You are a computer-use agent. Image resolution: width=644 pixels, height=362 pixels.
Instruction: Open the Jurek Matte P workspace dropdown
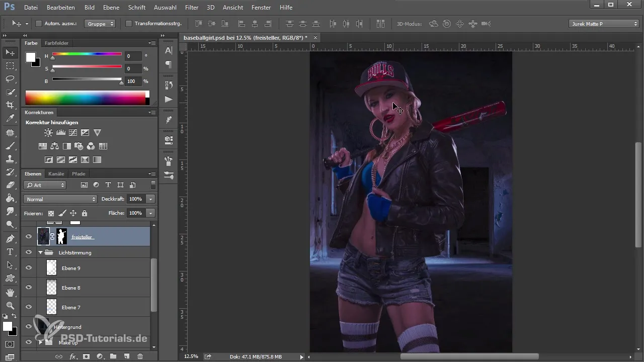(x=604, y=23)
